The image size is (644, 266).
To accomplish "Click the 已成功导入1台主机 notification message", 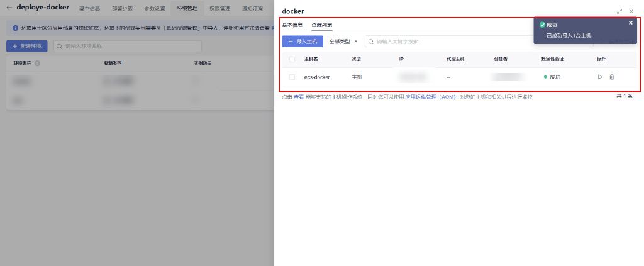I will click(569, 36).
